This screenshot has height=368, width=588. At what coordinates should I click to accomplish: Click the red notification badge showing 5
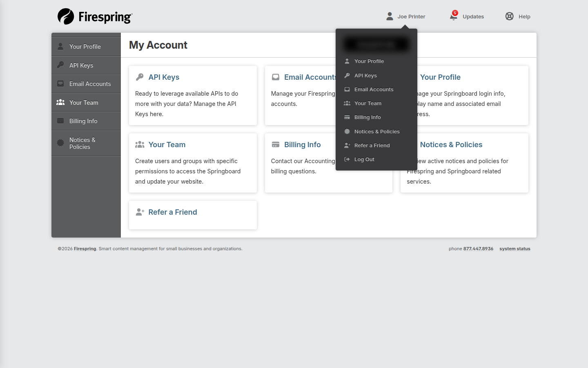(455, 13)
